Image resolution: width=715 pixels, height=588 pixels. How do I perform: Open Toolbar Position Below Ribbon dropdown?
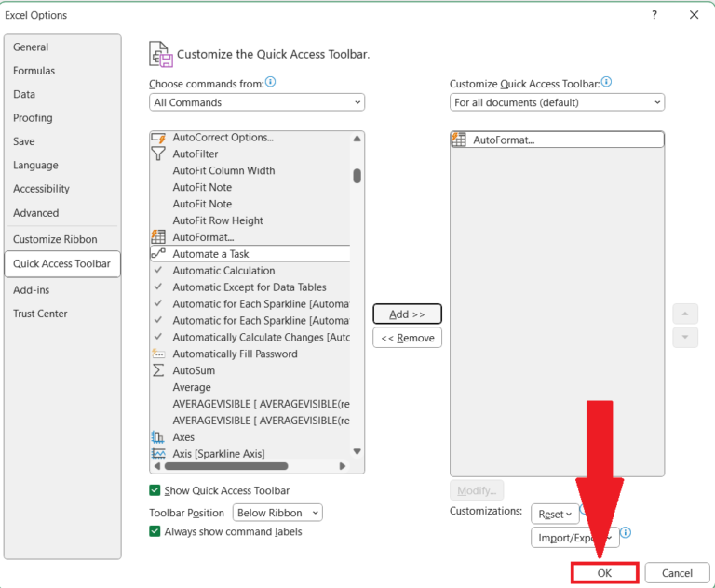coord(277,513)
